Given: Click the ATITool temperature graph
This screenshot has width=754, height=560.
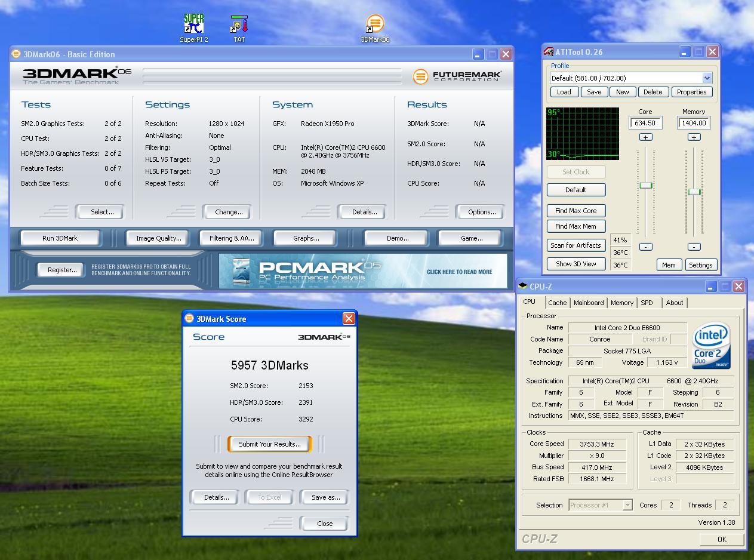Looking at the screenshot, I should [x=583, y=134].
